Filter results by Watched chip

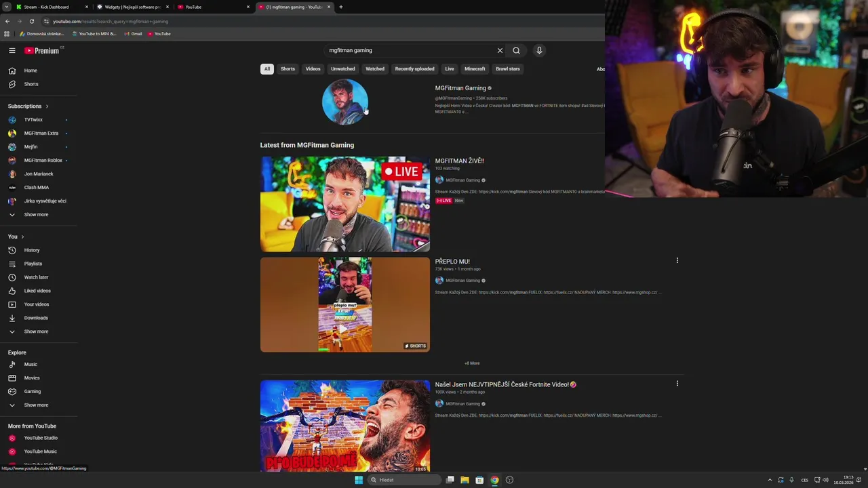click(375, 68)
